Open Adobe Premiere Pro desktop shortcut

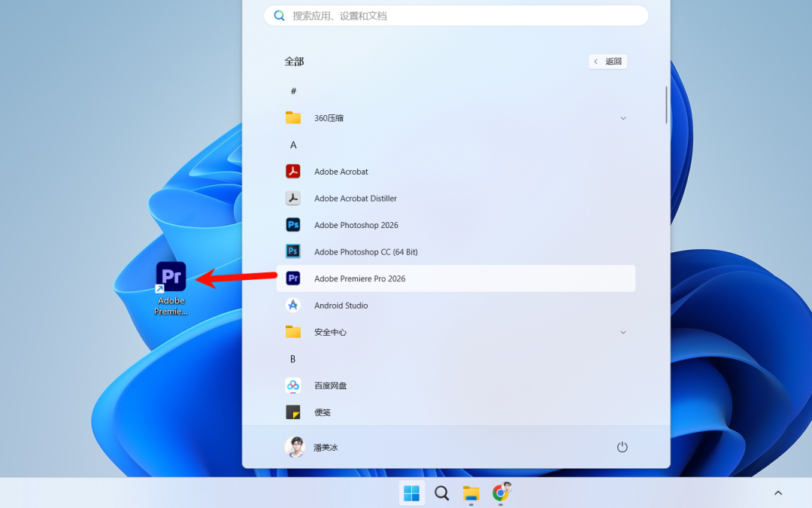pyautogui.click(x=171, y=277)
